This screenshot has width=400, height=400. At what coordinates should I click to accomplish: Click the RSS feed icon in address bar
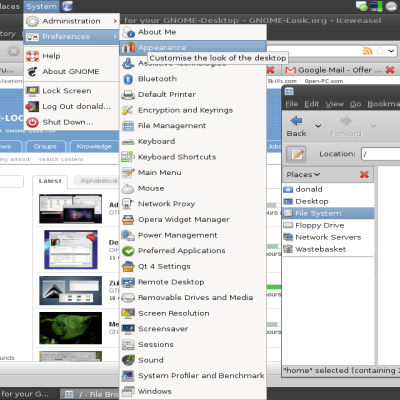(367, 51)
